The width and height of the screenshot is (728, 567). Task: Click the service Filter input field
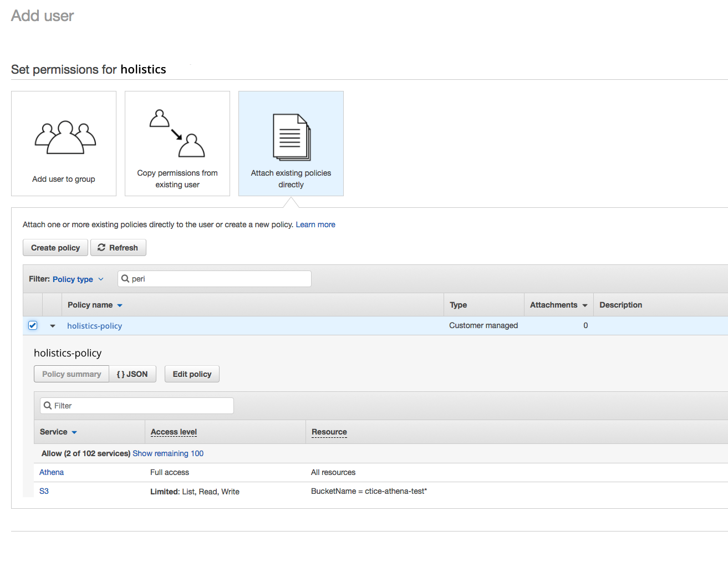(x=137, y=406)
